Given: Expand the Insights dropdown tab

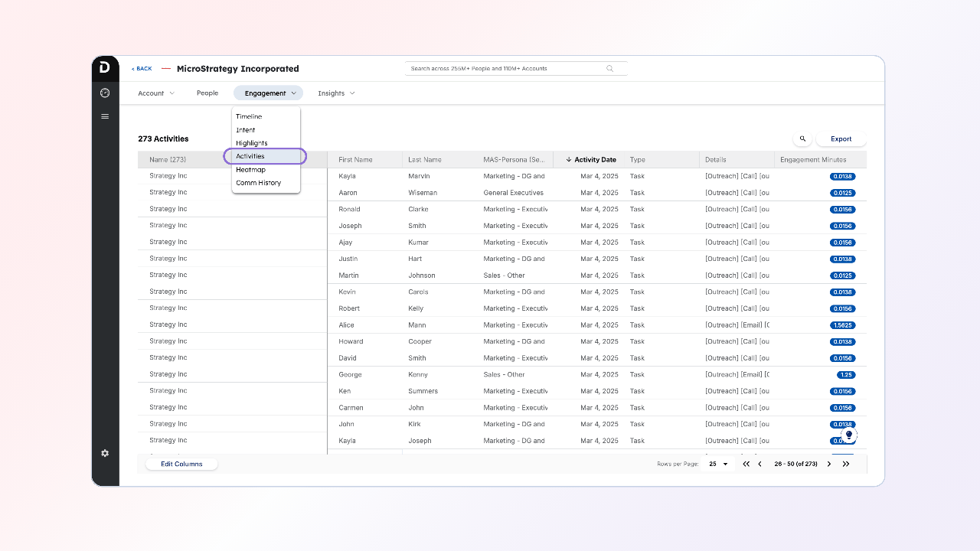Looking at the screenshot, I should click(x=336, y=93).
